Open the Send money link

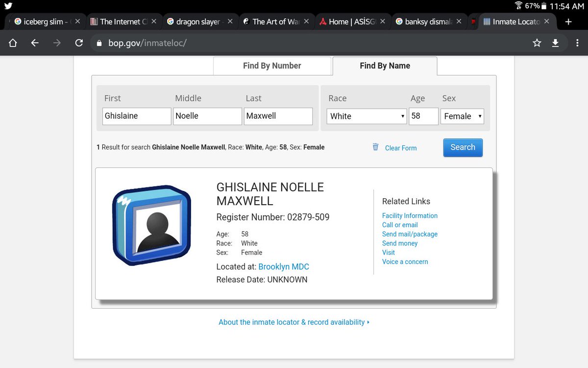click(400, 243)
